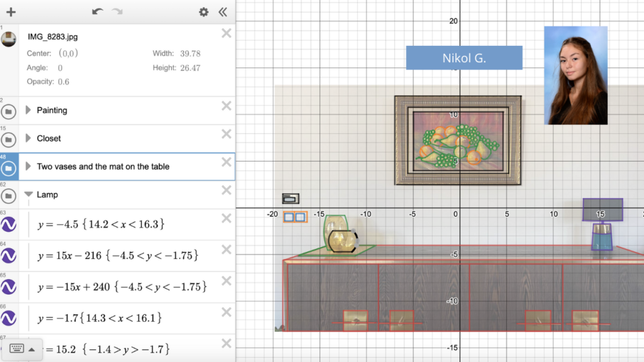Image resolution: width=644 pixels, height=362 pixels.
Task: Edit the image Height value 26.47
Action: [x=190, y=68]
